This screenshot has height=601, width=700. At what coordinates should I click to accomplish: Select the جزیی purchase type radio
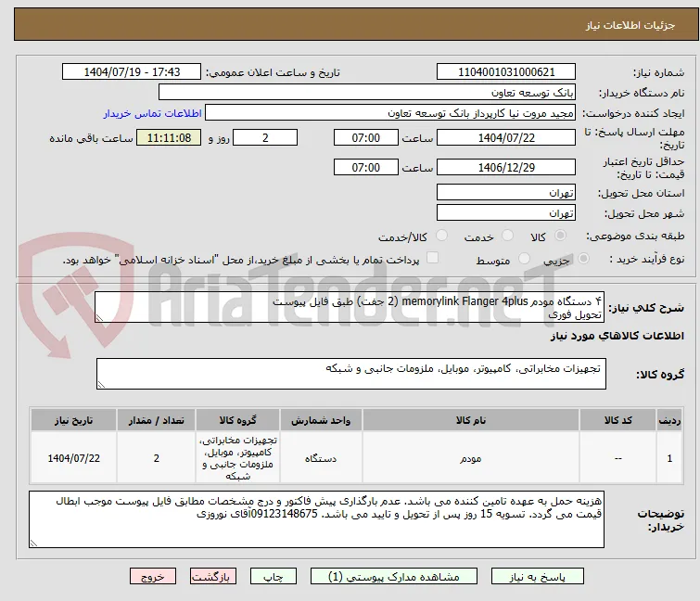[x=583, y=259]
